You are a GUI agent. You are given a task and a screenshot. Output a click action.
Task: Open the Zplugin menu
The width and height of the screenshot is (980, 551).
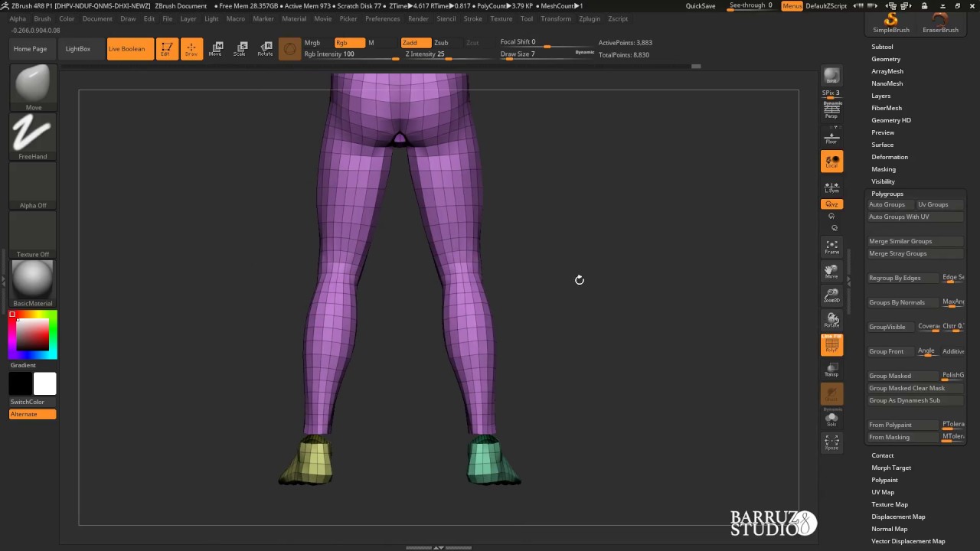click(x=590, y=18)
